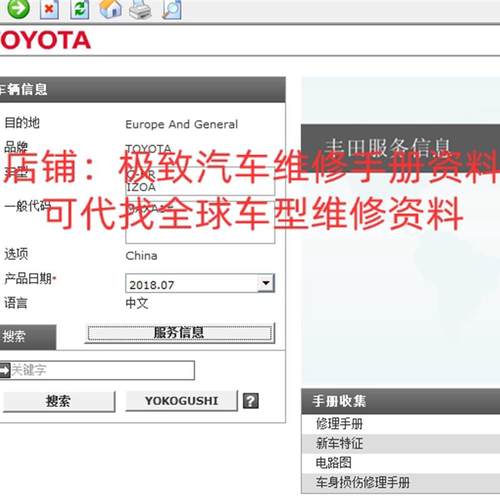This screenshot has width=500, height=500.
Task: Open the product date dropdown 2018.07
Action: (200, 284)
